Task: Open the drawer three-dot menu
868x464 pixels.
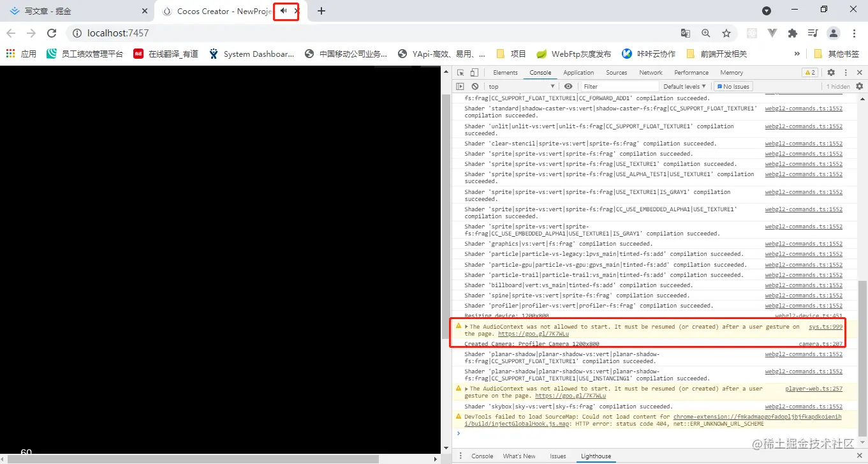Action: (x=461, y=456)
